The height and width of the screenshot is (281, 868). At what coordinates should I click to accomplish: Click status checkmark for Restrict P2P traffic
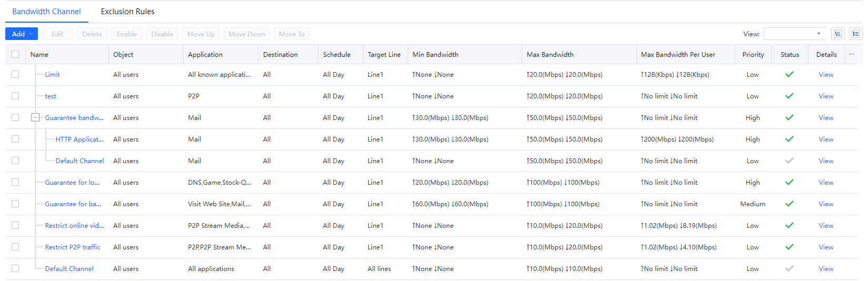pyautogui.click(x=789, y=247)
